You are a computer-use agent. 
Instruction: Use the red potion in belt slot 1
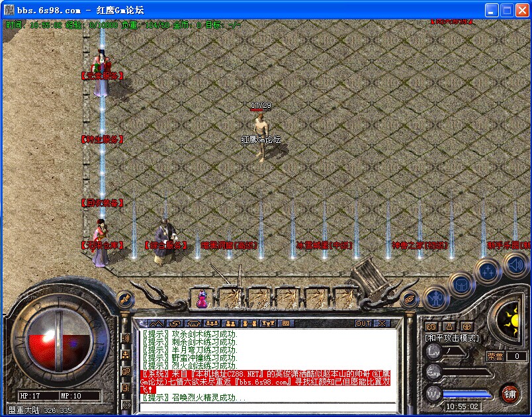[x=202, y=299]
